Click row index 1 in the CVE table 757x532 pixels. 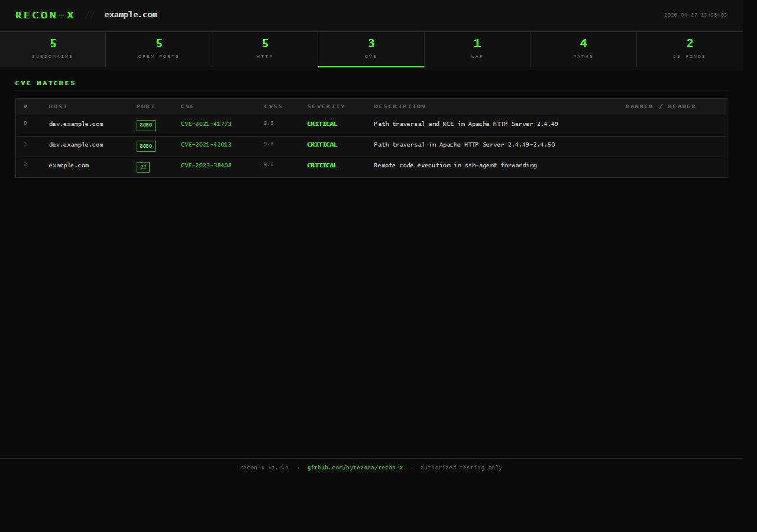tap(25, 144)
